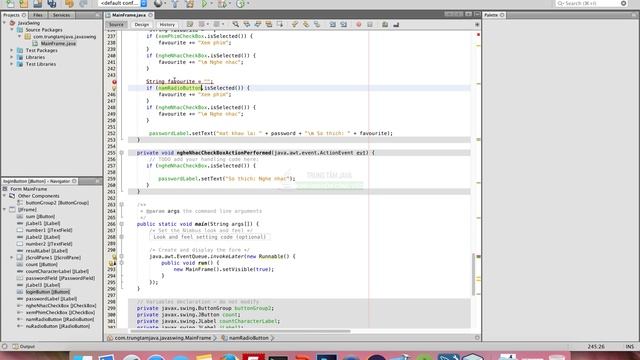Open the Output panel at bottom
Viewport: 640px width, 360px height.
point(23,346)
